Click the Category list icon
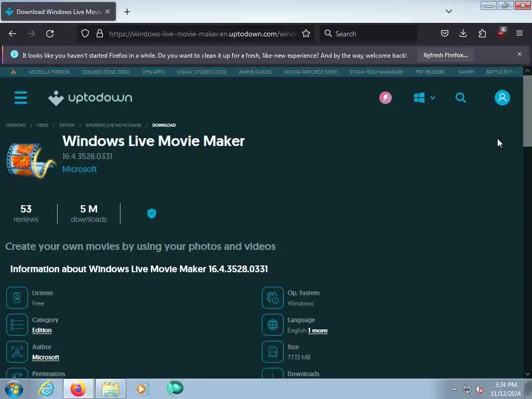 [17, 325]
